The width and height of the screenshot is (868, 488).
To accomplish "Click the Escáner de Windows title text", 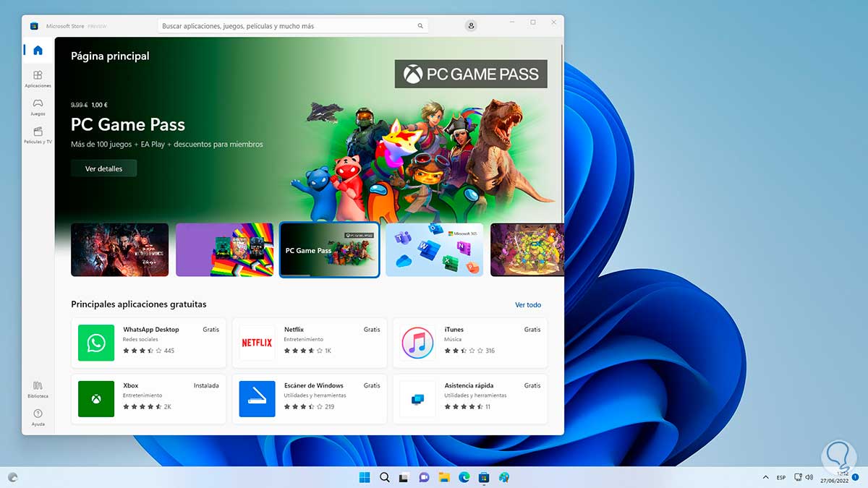I will click(x=313, y=386).
